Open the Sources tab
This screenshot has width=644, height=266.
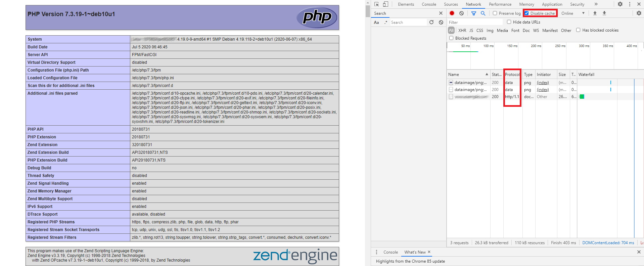pyautogui.click(x=451, y=4)
